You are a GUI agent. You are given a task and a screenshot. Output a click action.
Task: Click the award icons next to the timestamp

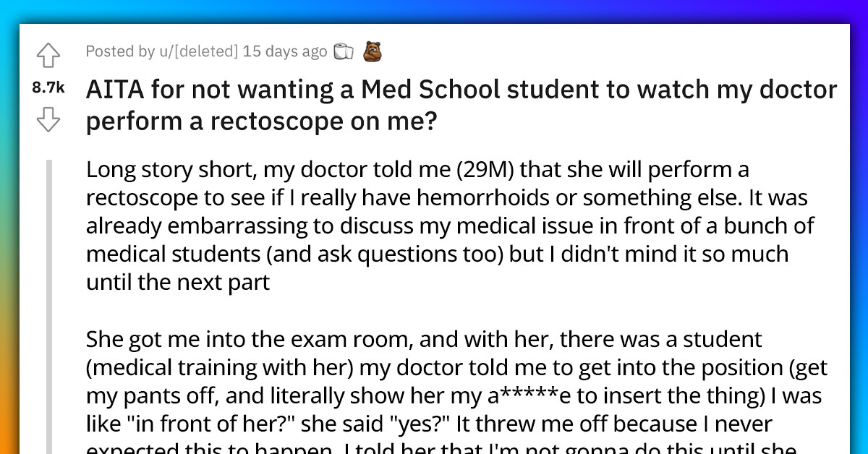[357, 51]
